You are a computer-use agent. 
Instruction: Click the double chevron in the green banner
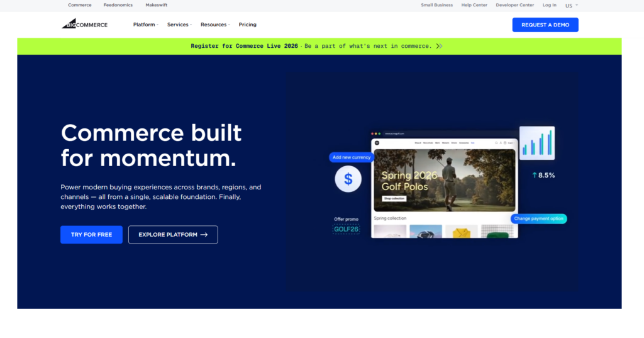pyautogui.click(x=439, y=46)
